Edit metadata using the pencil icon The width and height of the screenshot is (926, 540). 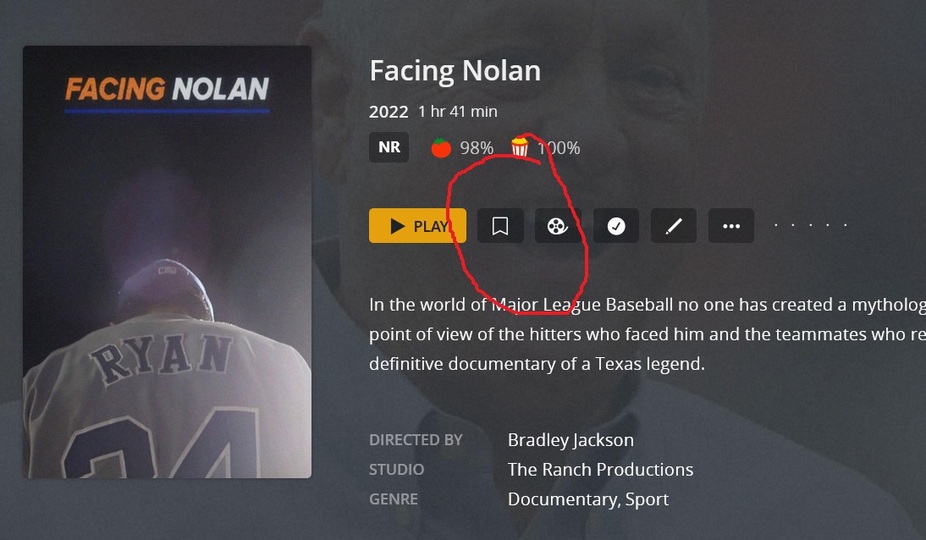coord(674,226)
